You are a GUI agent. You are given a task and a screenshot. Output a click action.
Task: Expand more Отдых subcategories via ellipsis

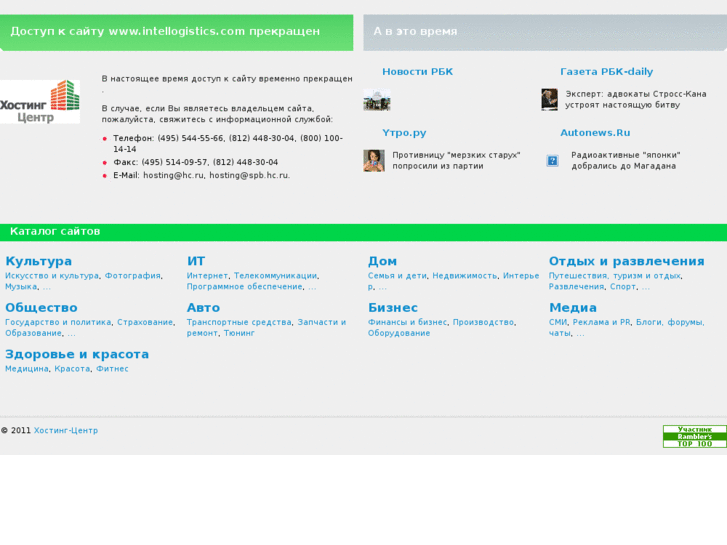point(645,287)
